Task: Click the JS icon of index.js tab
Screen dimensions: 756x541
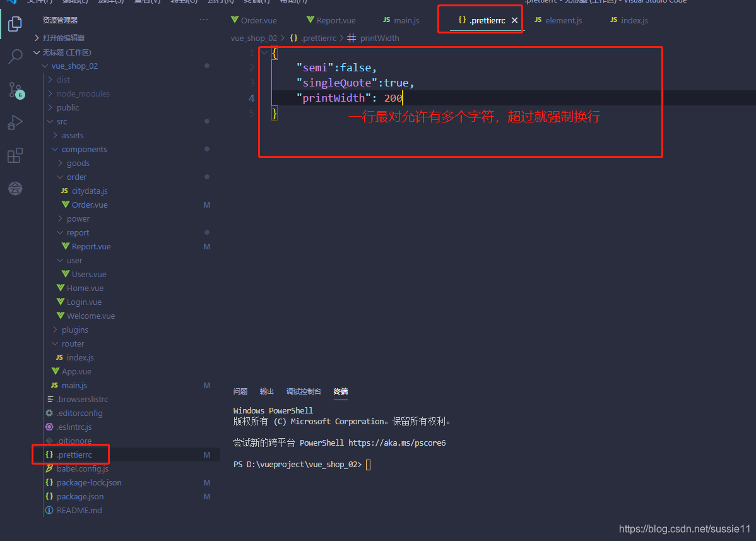Action: tap(614, 20)
